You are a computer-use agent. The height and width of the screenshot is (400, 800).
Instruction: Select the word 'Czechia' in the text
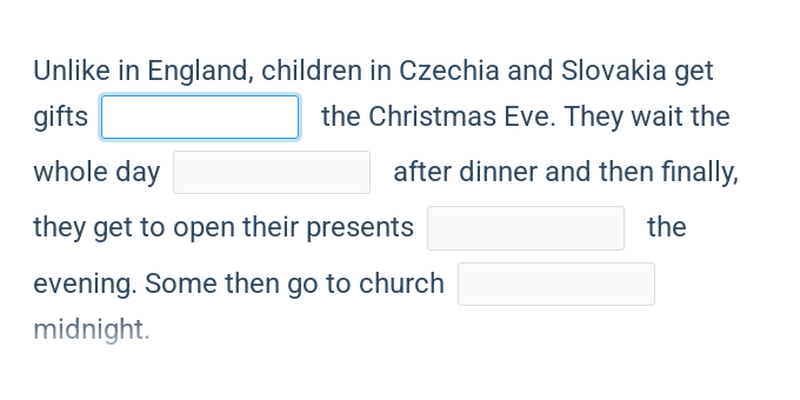click(449, 70)
